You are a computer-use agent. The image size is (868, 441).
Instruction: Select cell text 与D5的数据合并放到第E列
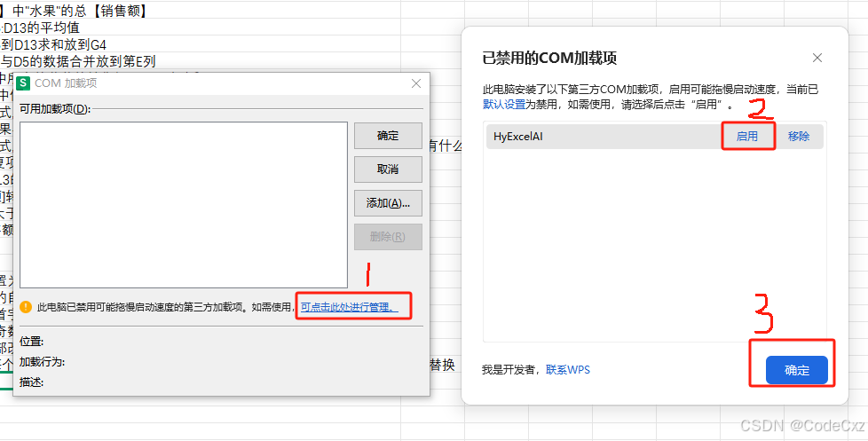tap(78, 61)
